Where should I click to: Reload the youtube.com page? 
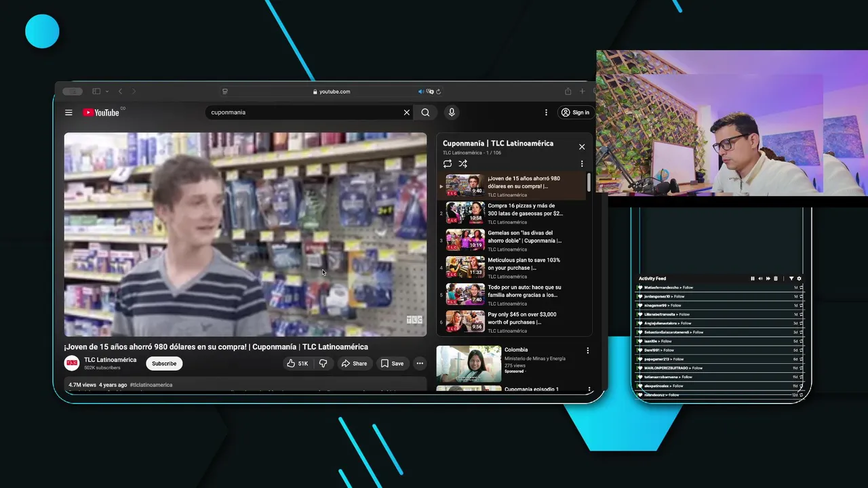[439, 91]
